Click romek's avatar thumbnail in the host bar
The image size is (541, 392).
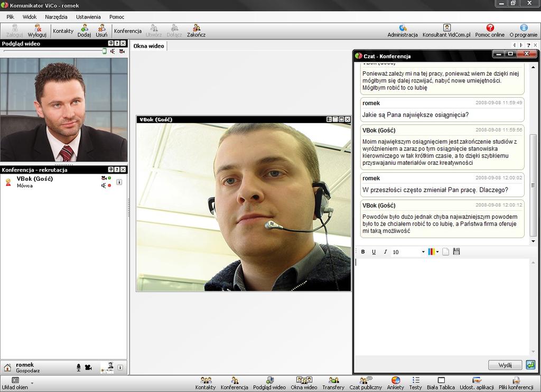[107, 368]
